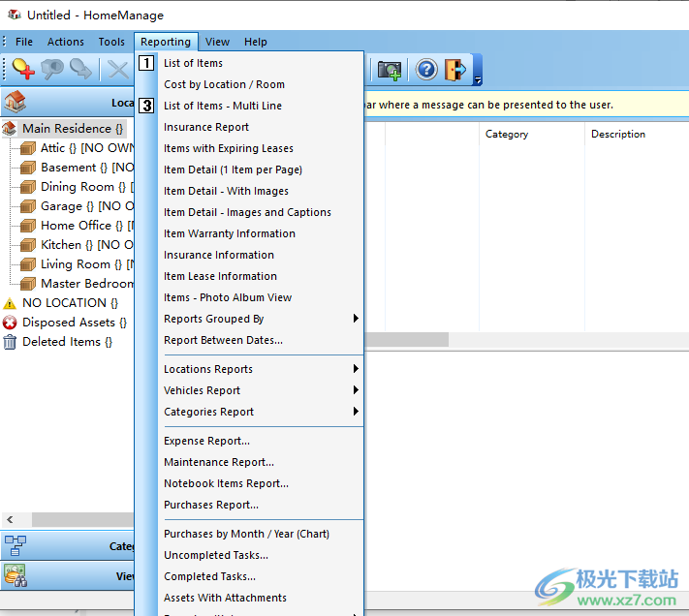Open the Tools menu
689x616 pixels.
click(x=111, y=42)
